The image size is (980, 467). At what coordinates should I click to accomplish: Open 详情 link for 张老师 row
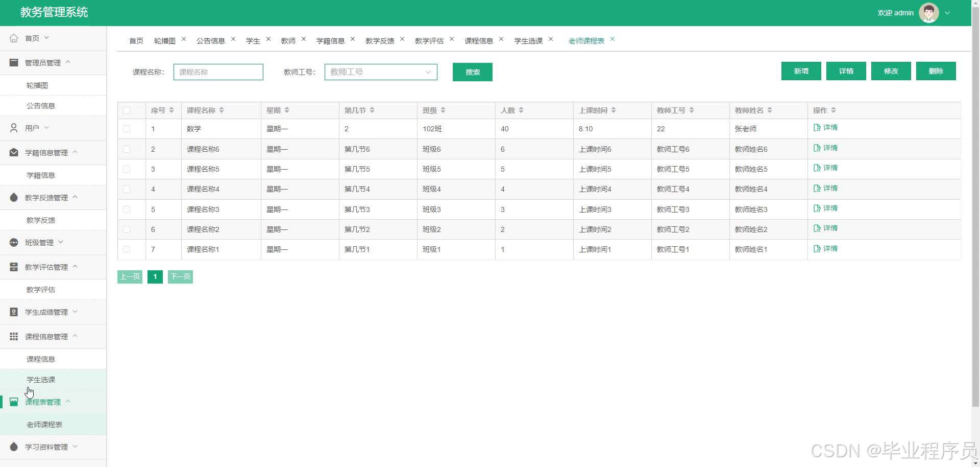click(825, 128)
